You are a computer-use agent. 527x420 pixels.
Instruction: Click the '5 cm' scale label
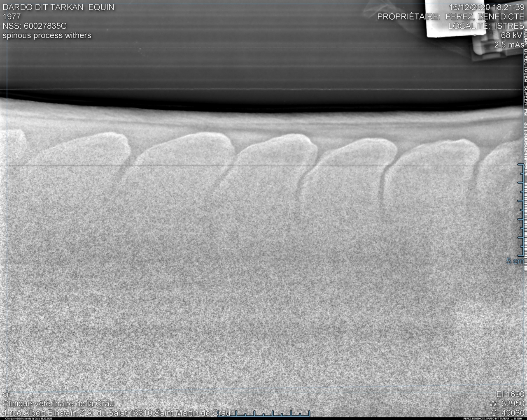(x=515, y=261)
